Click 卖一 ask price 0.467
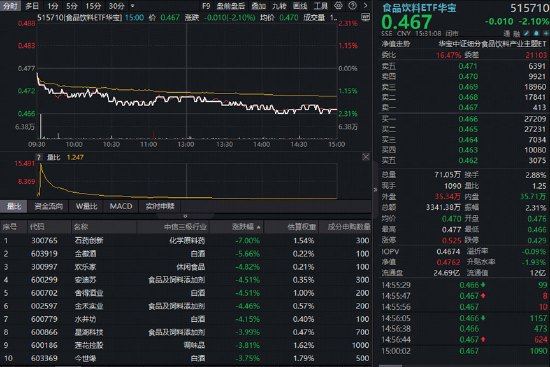The width and height of the screenshot is (550, 367). click(x=468, y=107)
